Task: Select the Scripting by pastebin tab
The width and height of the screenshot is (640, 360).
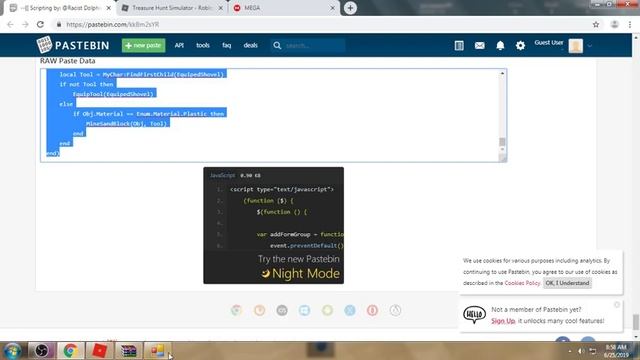Action: click(x=59, y=8)
